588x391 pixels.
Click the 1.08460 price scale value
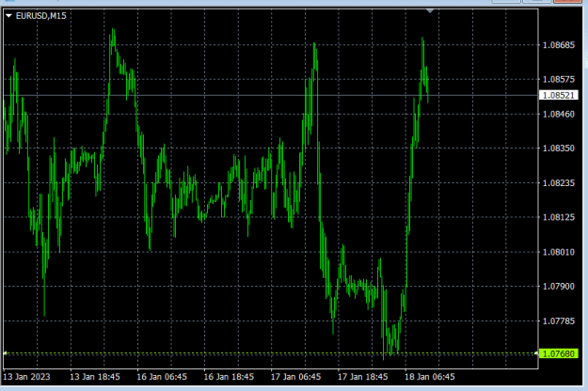(559, 114)
